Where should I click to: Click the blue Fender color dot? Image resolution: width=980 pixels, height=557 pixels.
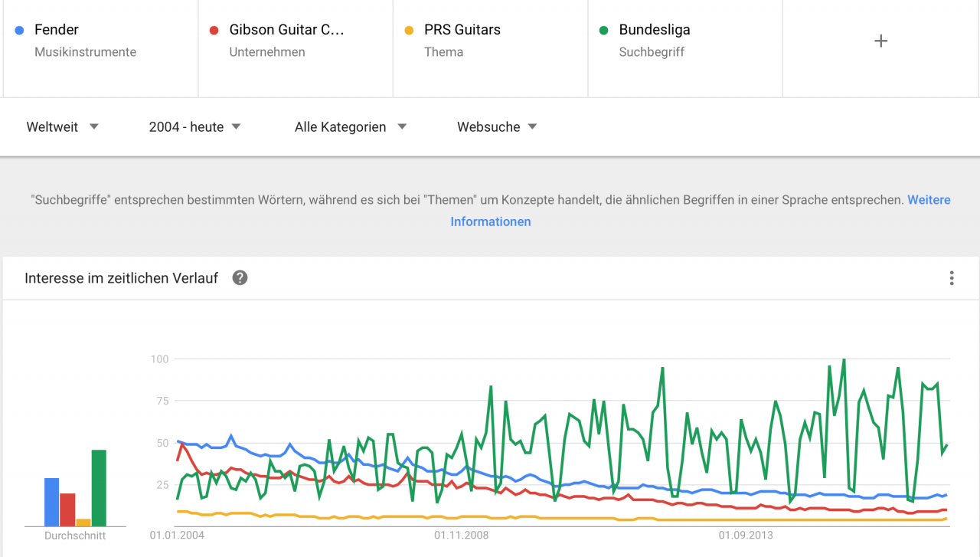tap(20, 31)
